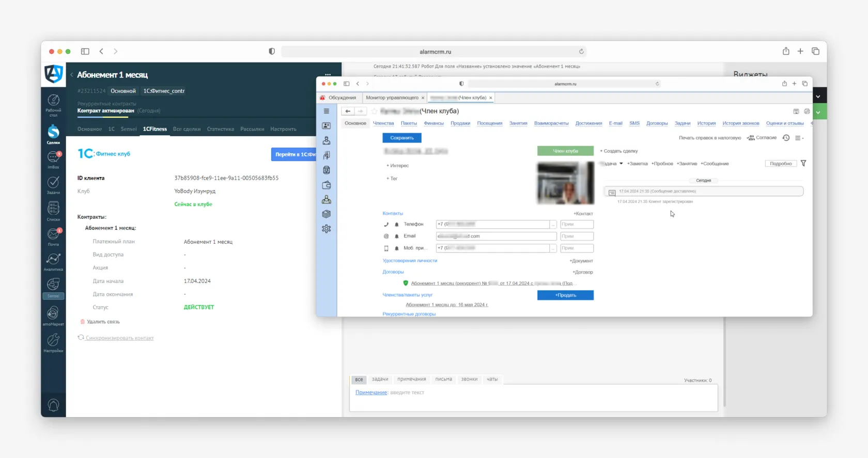
Task: Open Монитор управляющего tab in 1C
Action: (392, 98)
